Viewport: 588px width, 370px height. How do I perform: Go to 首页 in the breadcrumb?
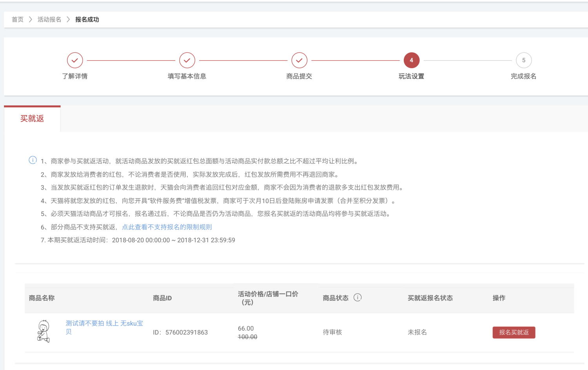18,20
